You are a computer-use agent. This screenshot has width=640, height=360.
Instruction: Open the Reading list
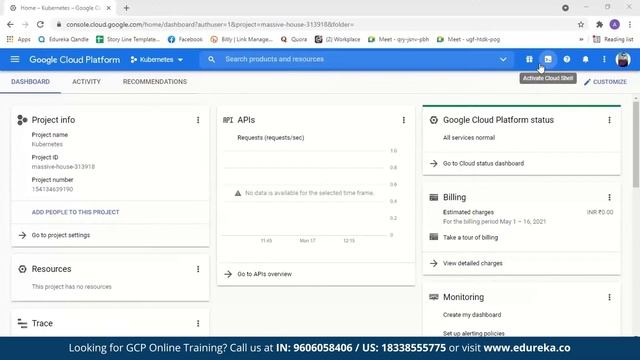(613, 39)
